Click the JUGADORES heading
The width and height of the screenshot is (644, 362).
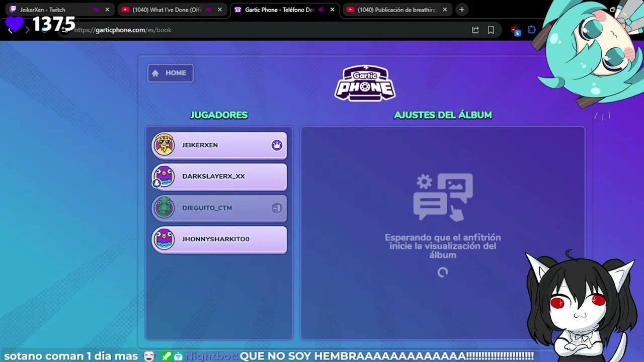219,115
